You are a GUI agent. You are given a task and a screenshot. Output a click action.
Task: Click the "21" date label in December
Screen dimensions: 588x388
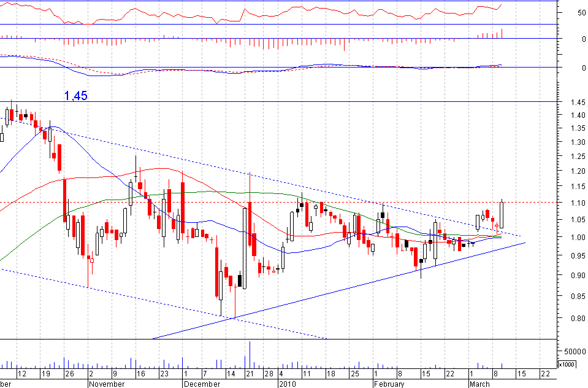(x=250, y=374)
